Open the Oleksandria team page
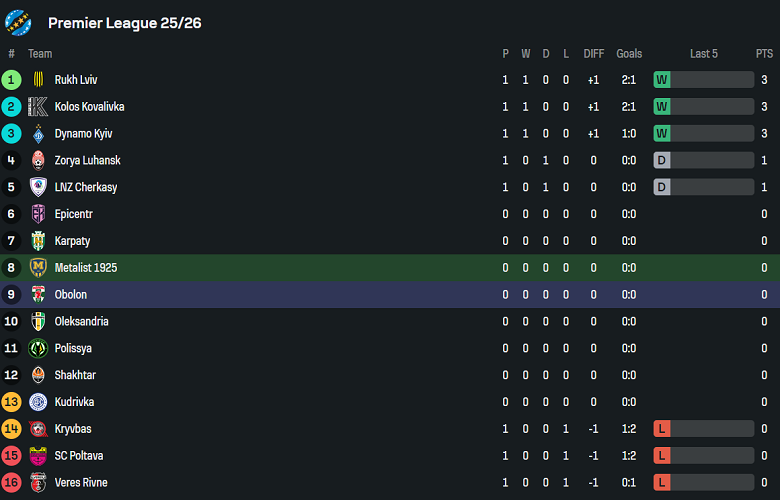This screenshot has height=500, width=780. pyautogui.click(x=82, y=322)
